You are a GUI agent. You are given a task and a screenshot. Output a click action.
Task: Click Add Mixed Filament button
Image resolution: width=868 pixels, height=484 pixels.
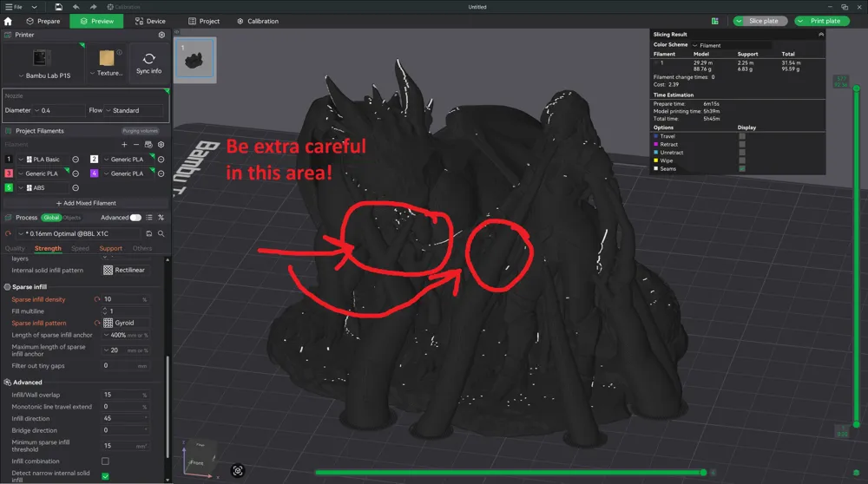point(86,203)
